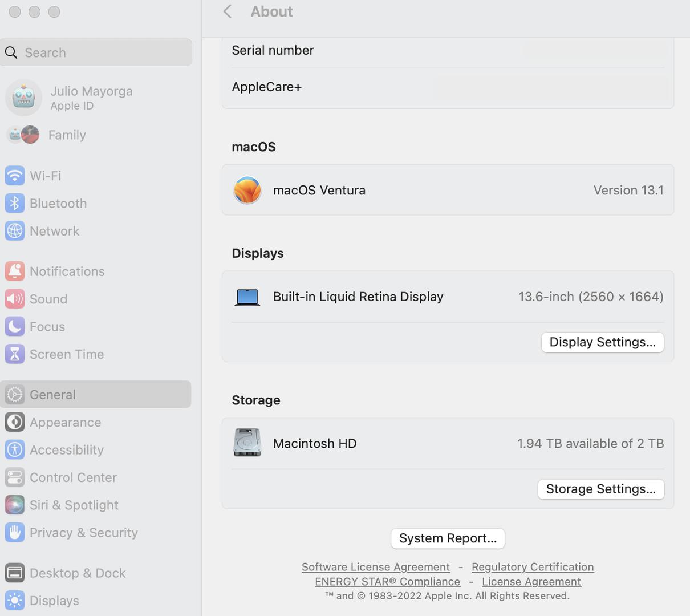Click the Search input field

point(96,52)
